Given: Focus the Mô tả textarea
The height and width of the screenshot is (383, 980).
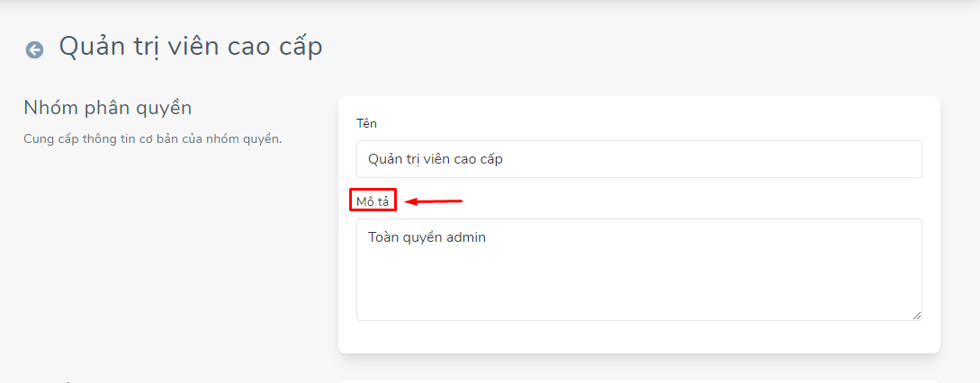Looking at the screenshot, I should pos(639,270).
